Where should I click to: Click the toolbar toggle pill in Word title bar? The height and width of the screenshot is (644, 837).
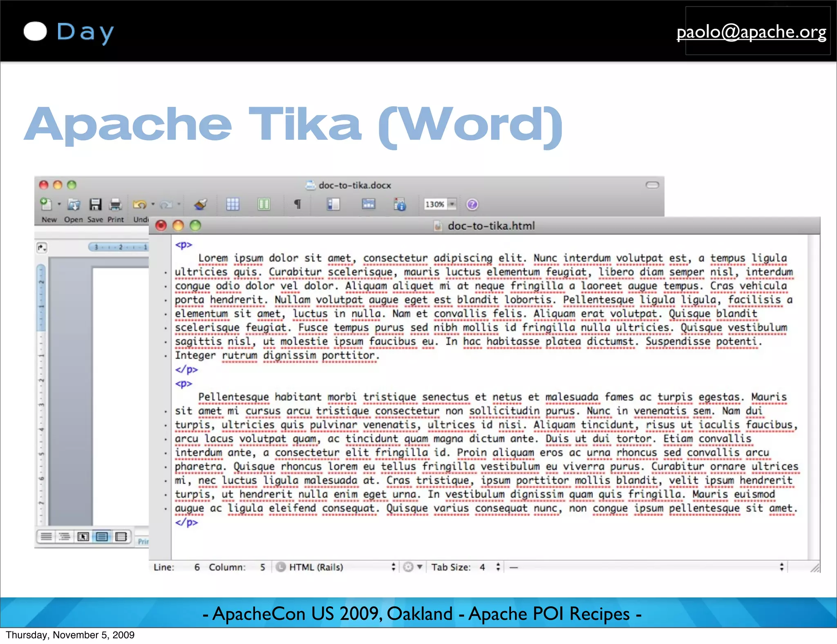tap(652, 185)
